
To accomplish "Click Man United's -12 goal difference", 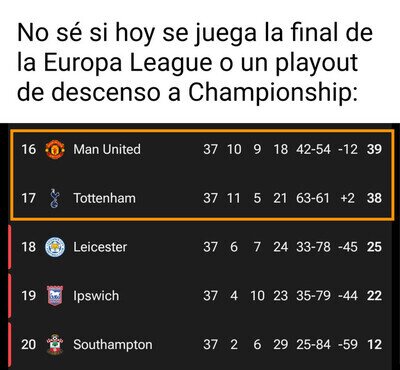I will pos(348,149).
